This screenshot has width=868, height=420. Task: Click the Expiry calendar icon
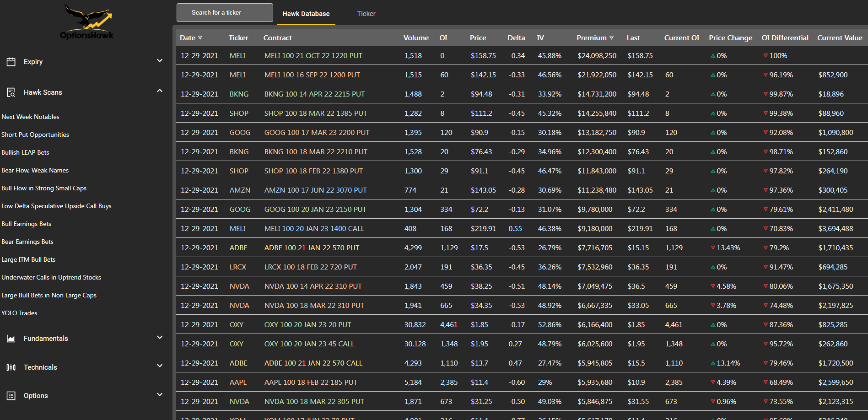11,62
